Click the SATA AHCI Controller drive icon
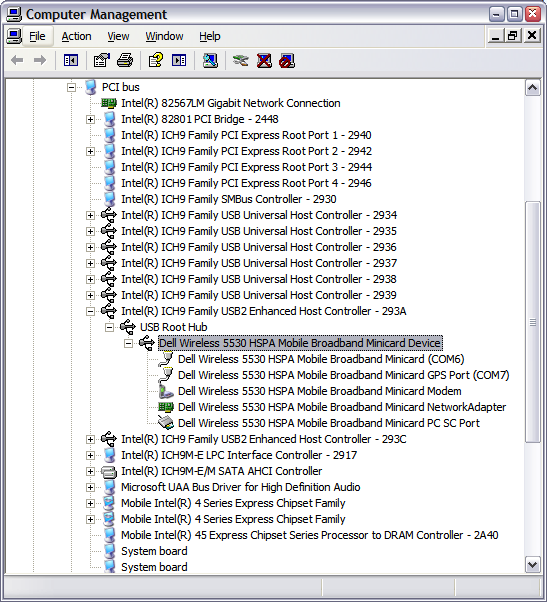This screenshot has width=547, height=602. [109, 471]
